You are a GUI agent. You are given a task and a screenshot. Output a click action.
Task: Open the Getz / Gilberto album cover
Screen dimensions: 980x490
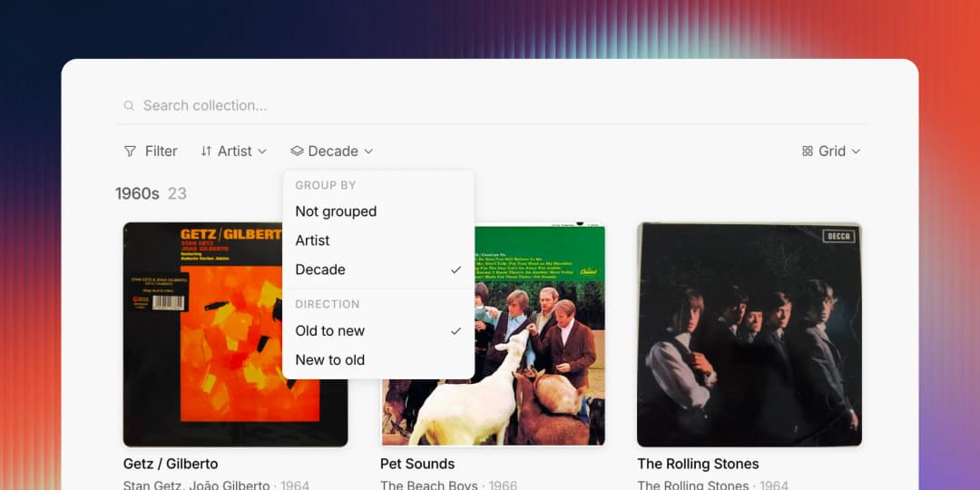[236, 334]
